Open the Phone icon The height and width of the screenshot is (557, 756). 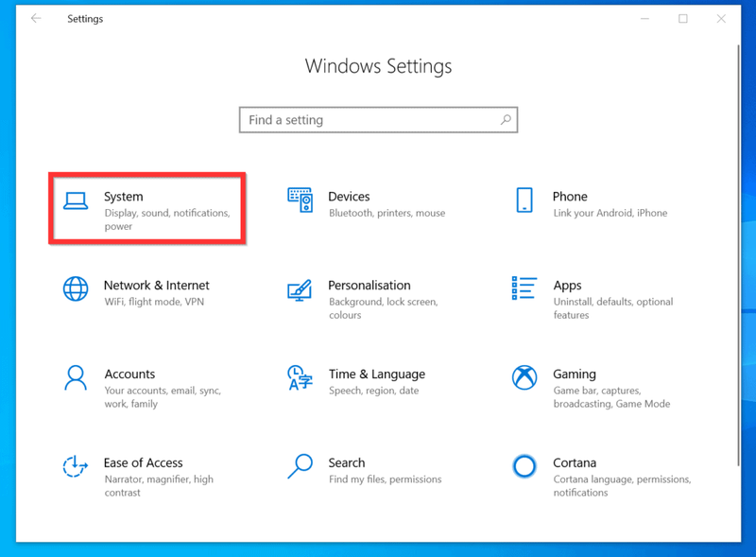click(524, 200)
